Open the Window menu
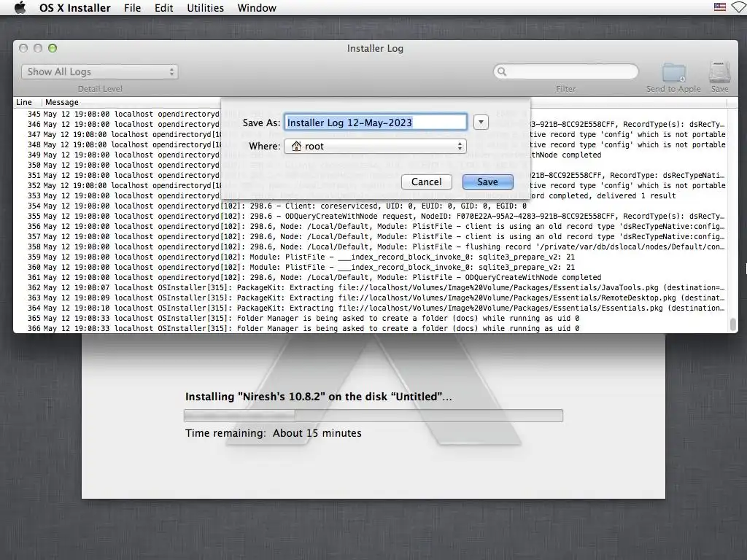Image resolution: width=747 pixels, height=560 pixels. click(x=256, y=8)
